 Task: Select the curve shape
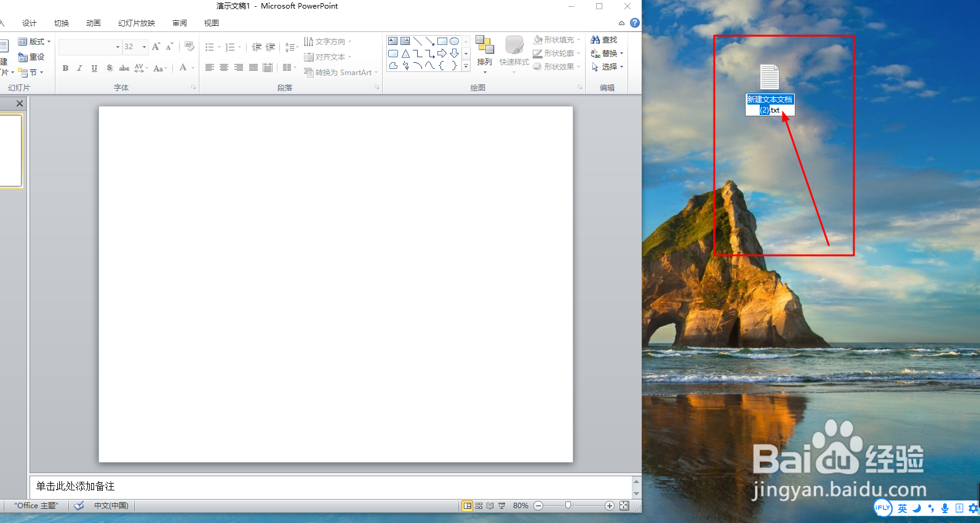pyautogui.click(x=417, y=66)
